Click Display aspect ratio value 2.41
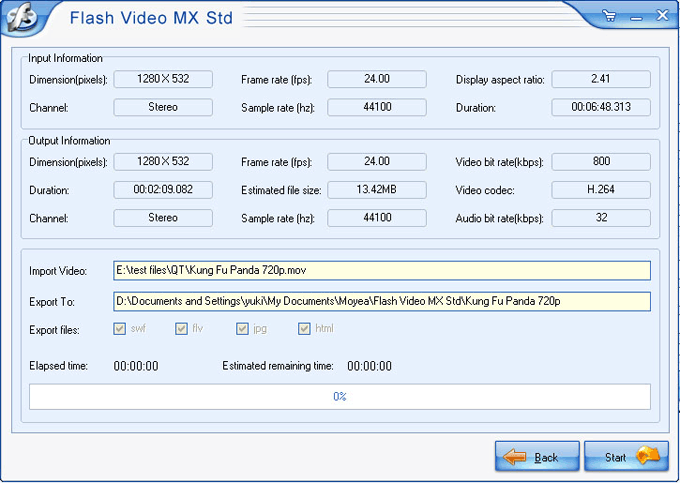Viewport: 680px width, 483px height. pos(601,79)
